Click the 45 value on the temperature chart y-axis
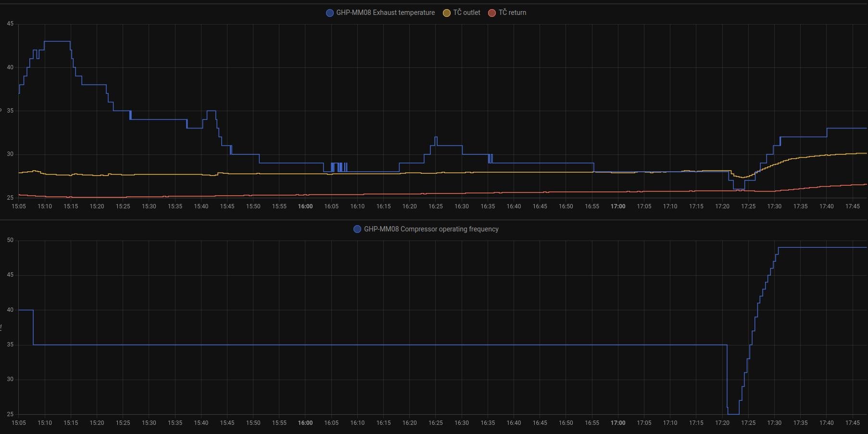 click(x=10, y=24)
